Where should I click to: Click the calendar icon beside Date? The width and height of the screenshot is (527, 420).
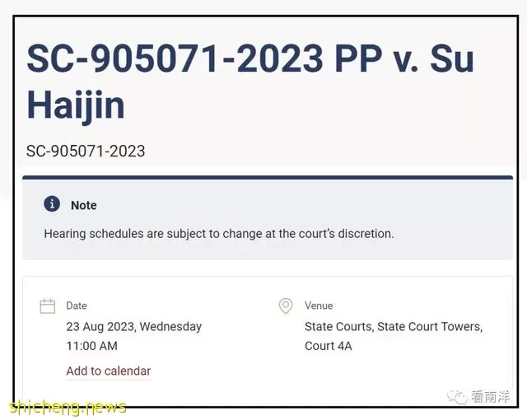(x=48, y=306)
